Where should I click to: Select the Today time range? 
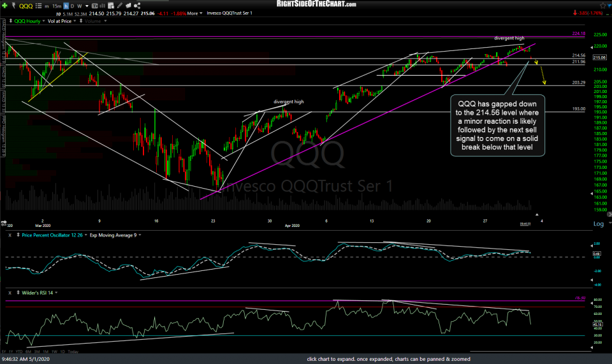point(73,351)
